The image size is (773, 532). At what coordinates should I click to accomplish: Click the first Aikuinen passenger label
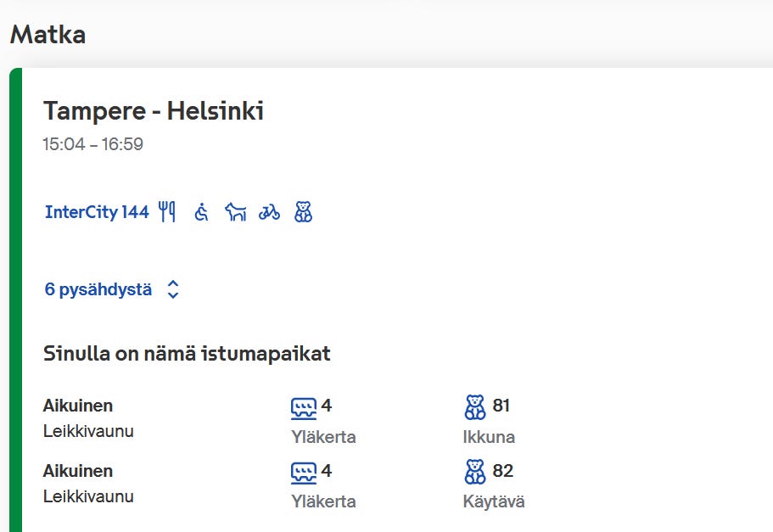pyautogui.click(x=78, y=406)
